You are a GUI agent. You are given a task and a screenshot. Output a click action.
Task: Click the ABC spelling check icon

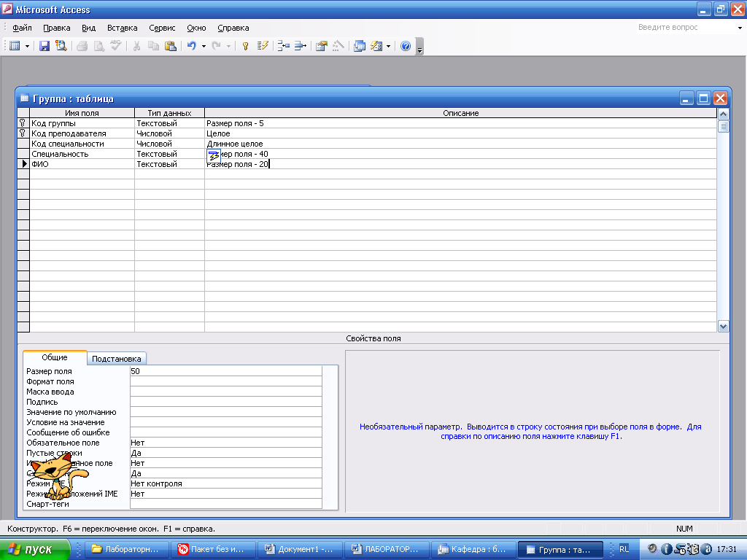point(115,46)
